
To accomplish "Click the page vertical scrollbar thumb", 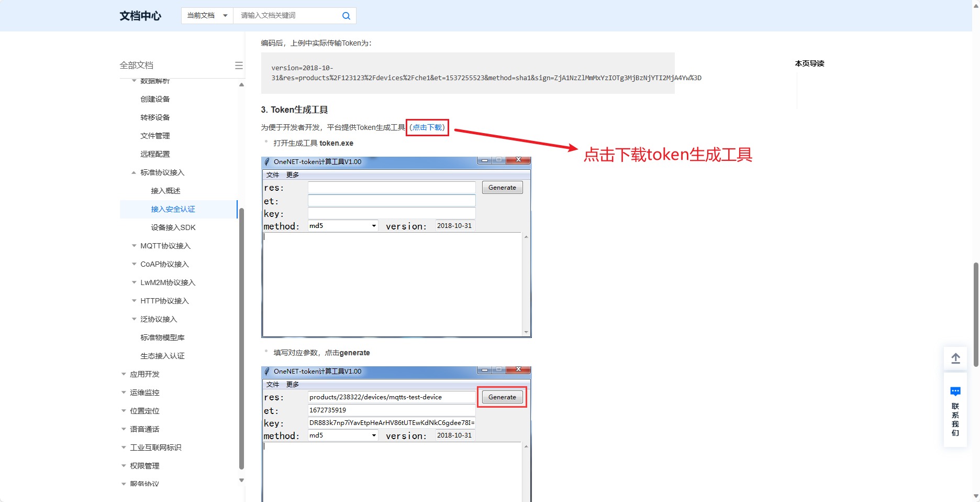I will point(976,314).
